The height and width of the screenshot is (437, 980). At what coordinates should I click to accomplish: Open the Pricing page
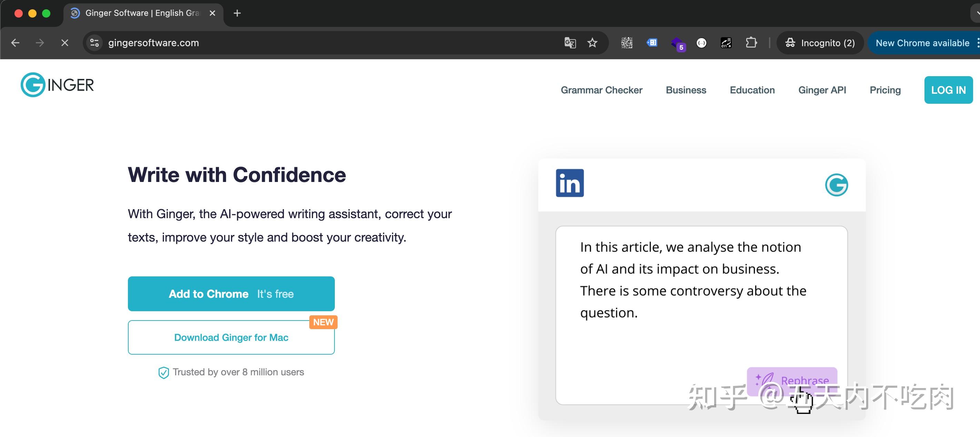[885, 90]
